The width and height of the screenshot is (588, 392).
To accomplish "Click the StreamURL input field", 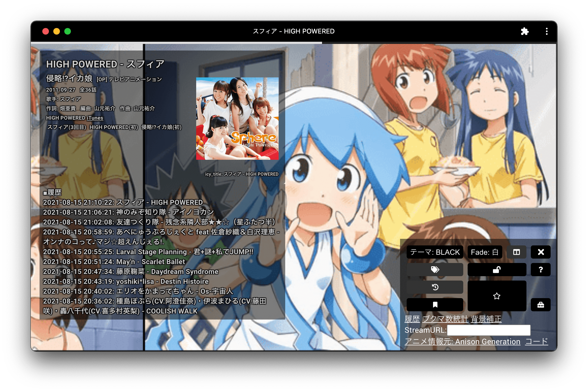I will [489, 330].
